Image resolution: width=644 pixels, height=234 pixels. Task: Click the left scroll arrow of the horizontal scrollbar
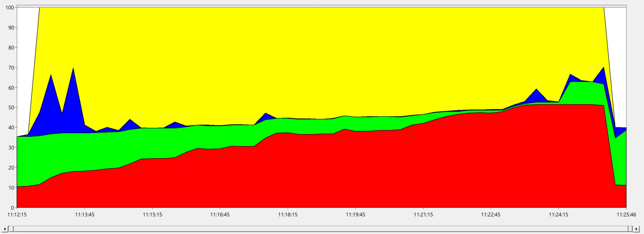pos(5,229)
